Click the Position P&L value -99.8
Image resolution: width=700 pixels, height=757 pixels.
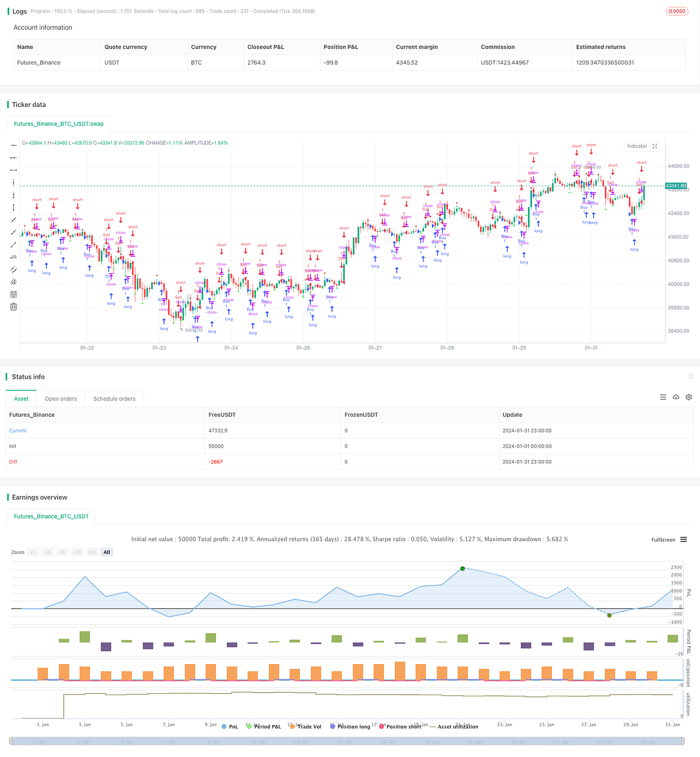331,62
